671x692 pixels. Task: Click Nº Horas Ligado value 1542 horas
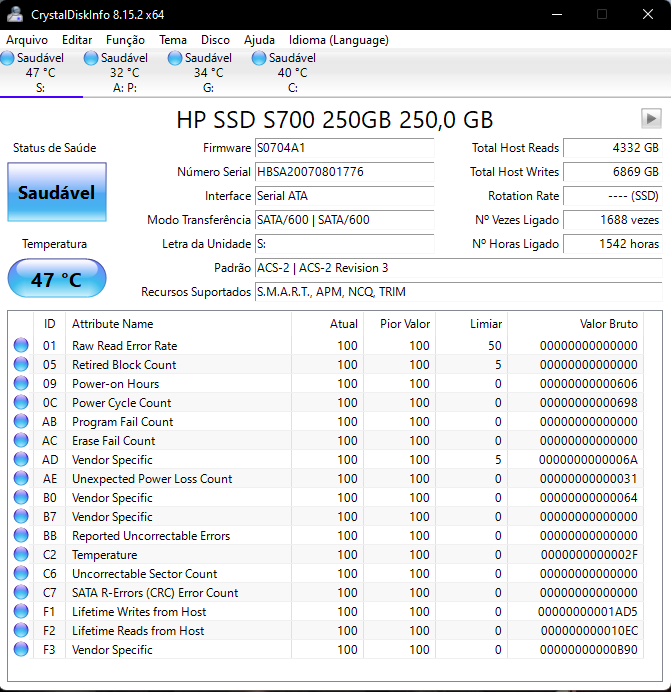click(x=613, y=244)
